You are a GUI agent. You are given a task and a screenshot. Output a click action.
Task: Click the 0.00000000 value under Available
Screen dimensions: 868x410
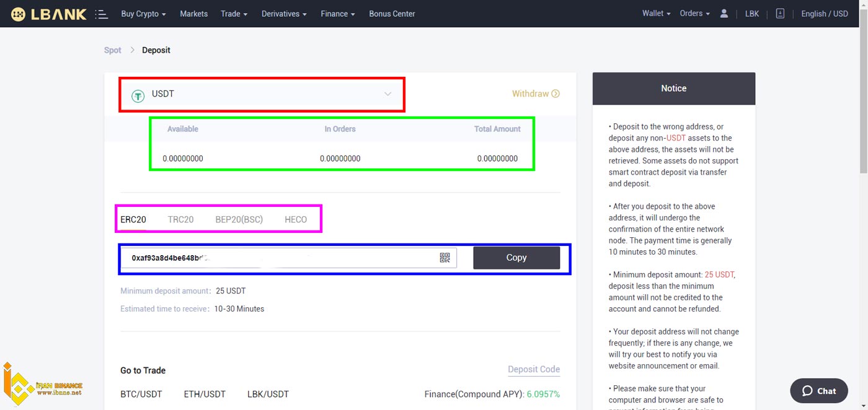tap(183, 159)
